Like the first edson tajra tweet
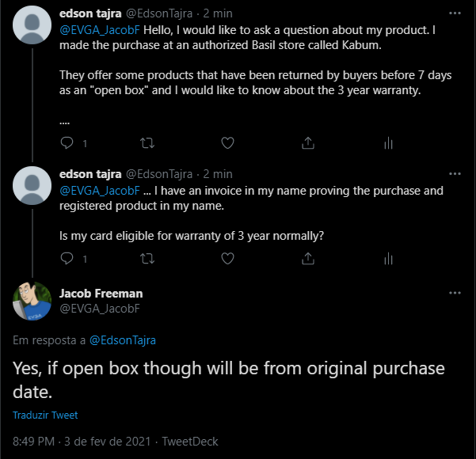Screen dimensions: 476x459 [x=227, y=143]
